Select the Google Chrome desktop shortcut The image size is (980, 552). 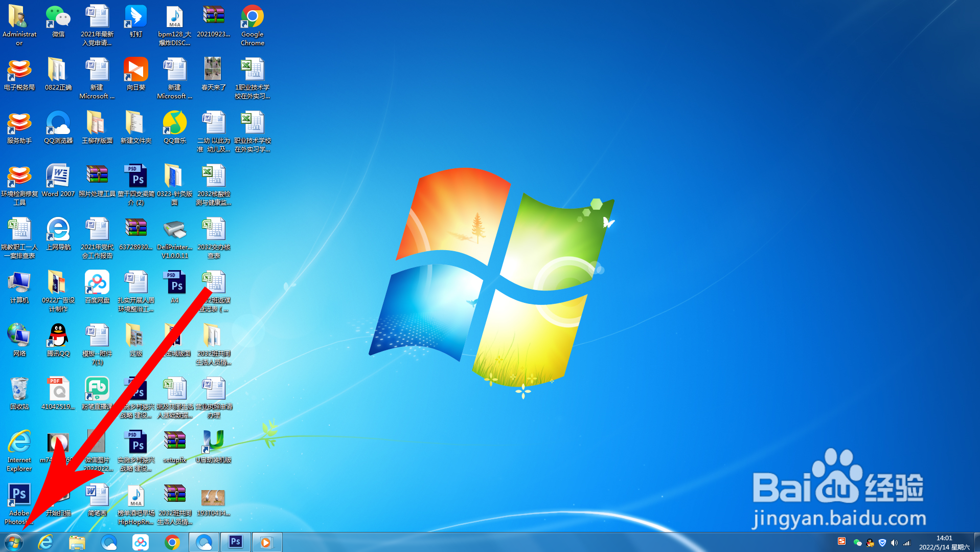pyautogui.click(x=253, y=26)
